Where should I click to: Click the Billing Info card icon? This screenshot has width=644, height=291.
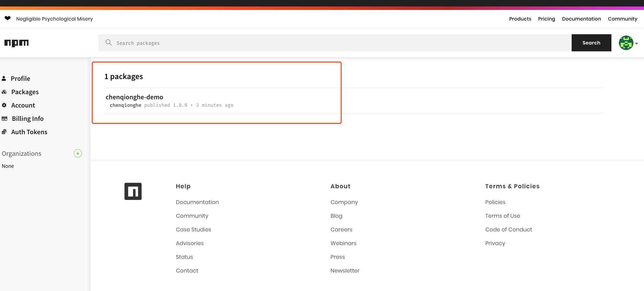(4, 118)
